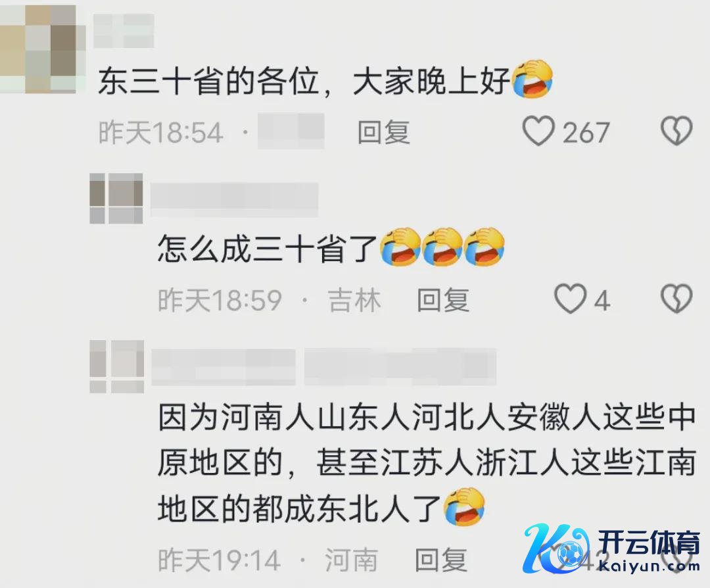Reply to the 18:54 top comment
The width and height of the screenshot is (710, 588).
(x=383, y=132)
